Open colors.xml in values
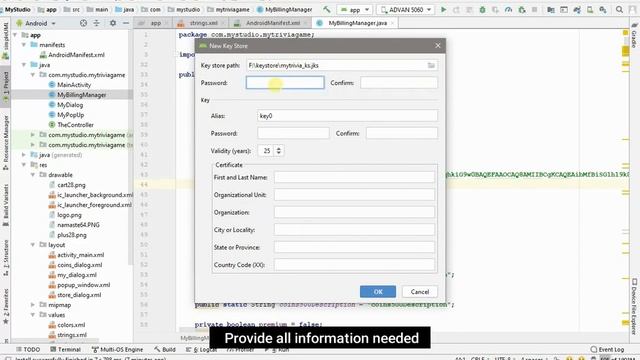The height and width of the screenshot is (360, 640). pyautogui.click(x=67, y=325)
